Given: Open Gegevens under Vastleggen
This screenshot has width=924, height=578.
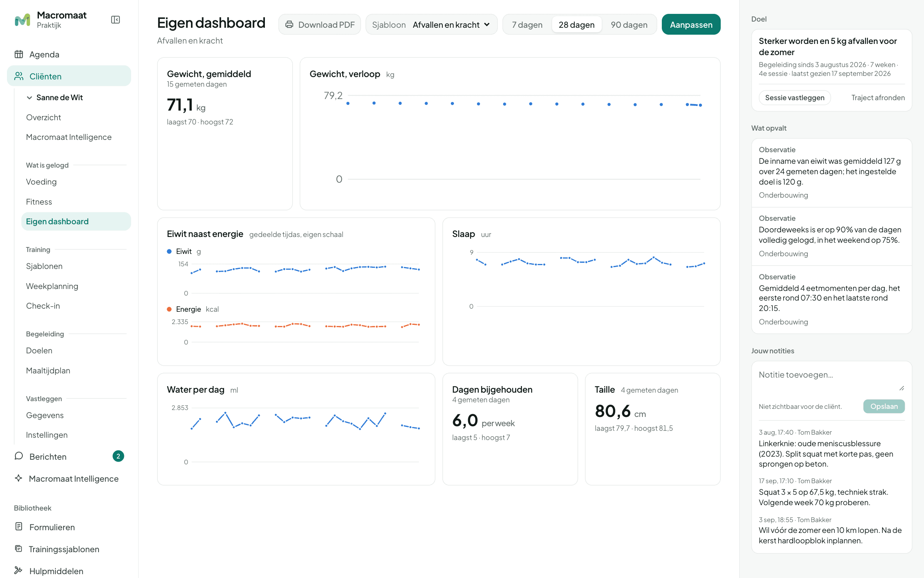Looking at the screenshot, I should (76, 415).
